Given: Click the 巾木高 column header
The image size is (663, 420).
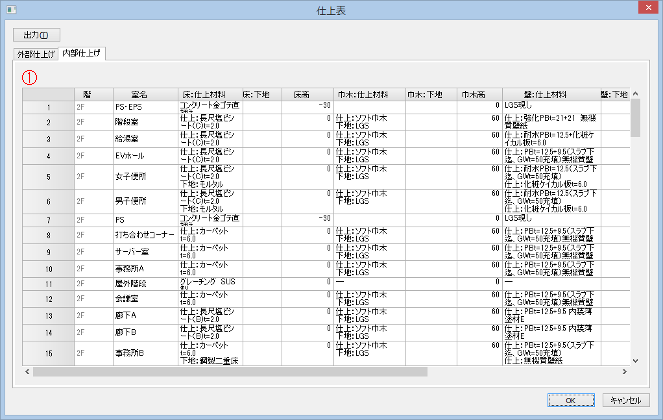Looking at the screenshot, I should (x=472, y=93).
